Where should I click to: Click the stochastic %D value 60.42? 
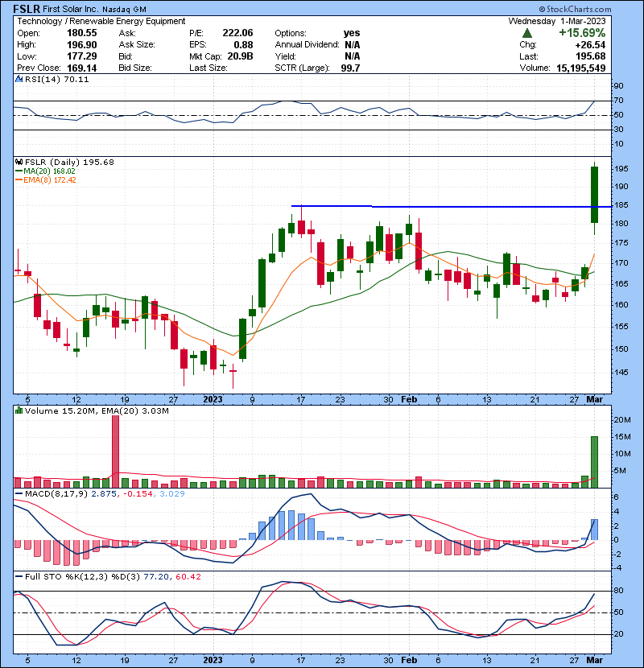188,577
